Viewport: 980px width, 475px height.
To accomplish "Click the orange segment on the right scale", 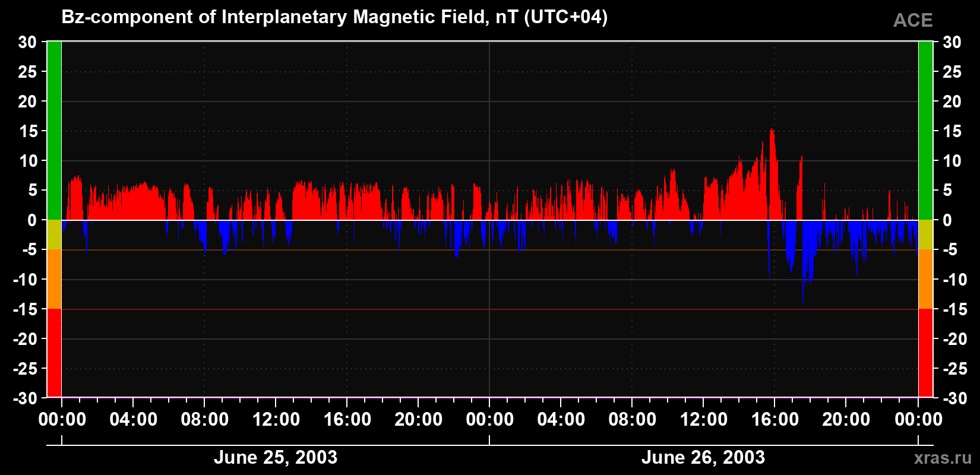I will click(x=925, y=279).
